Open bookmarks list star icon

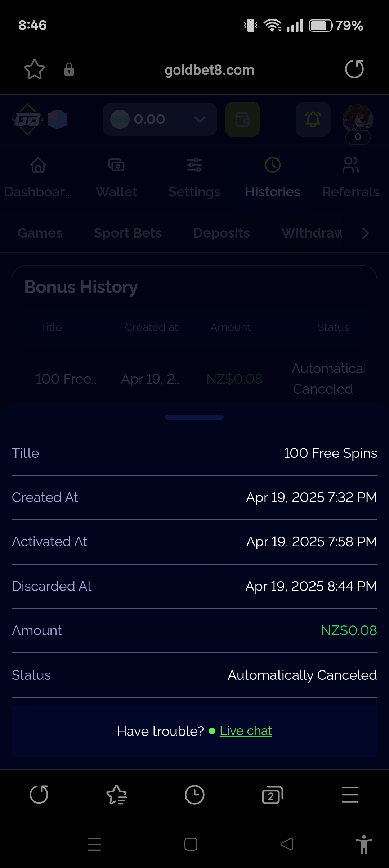click(x=117, y=795)
